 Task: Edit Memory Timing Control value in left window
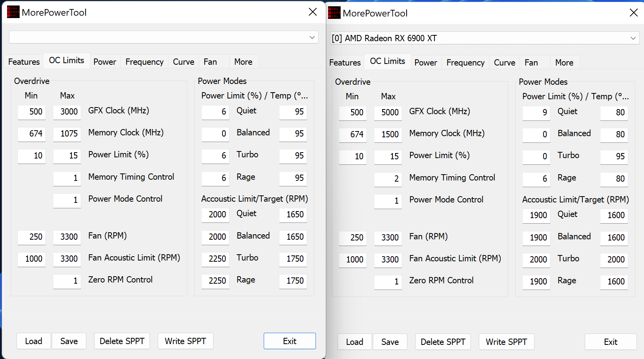[x=67, y=178]
